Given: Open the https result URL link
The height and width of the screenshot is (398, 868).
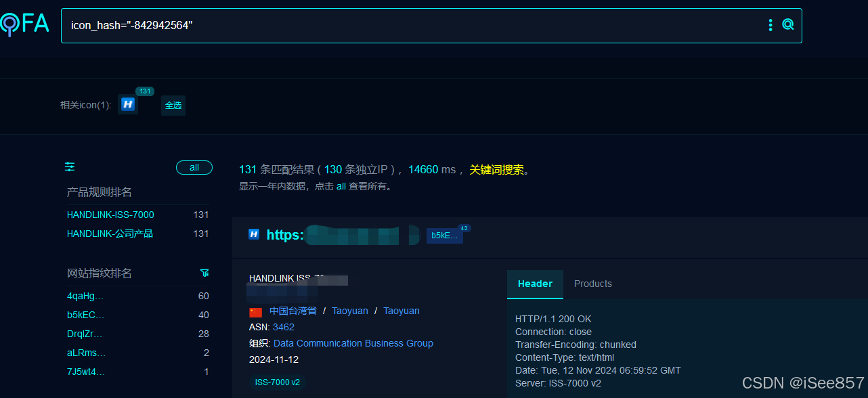Looking at the screenshot, I should tap(342, 235).
